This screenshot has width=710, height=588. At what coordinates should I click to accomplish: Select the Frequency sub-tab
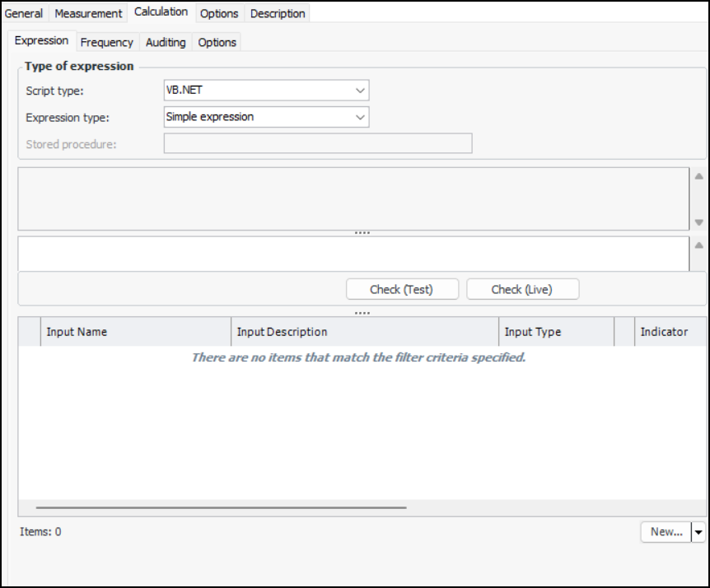coord(106,42)
